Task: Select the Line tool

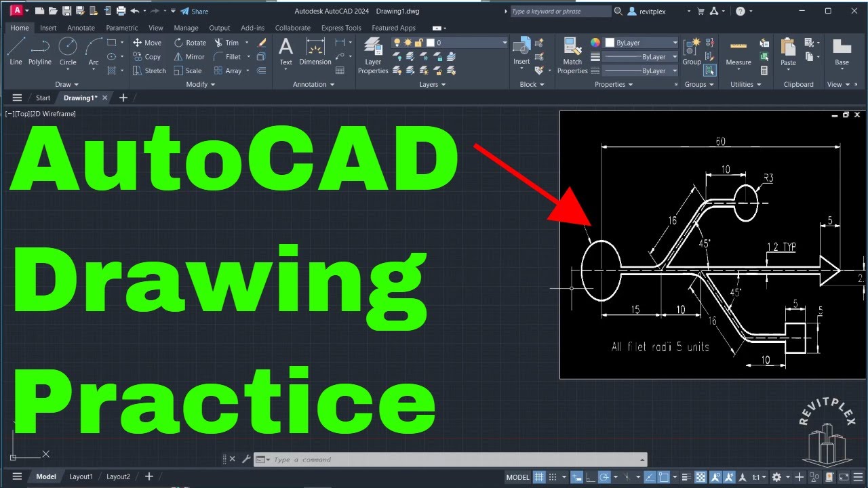Action: click(x=16, y=52)
